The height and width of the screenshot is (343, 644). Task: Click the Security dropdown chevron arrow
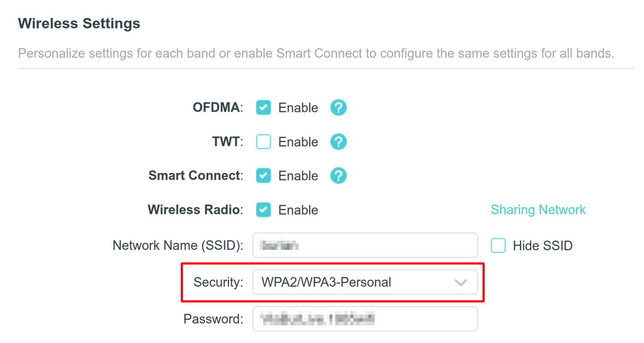460,283
